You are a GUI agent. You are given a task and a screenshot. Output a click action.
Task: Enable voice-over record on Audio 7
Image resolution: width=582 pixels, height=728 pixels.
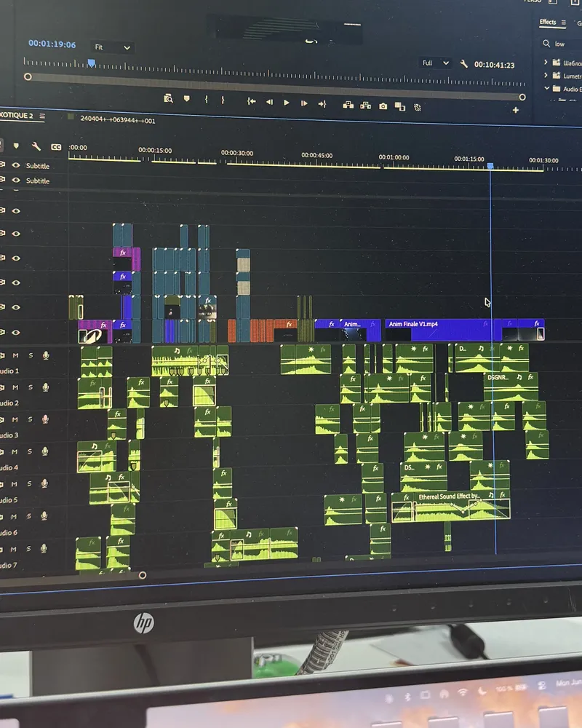(44, 549)
